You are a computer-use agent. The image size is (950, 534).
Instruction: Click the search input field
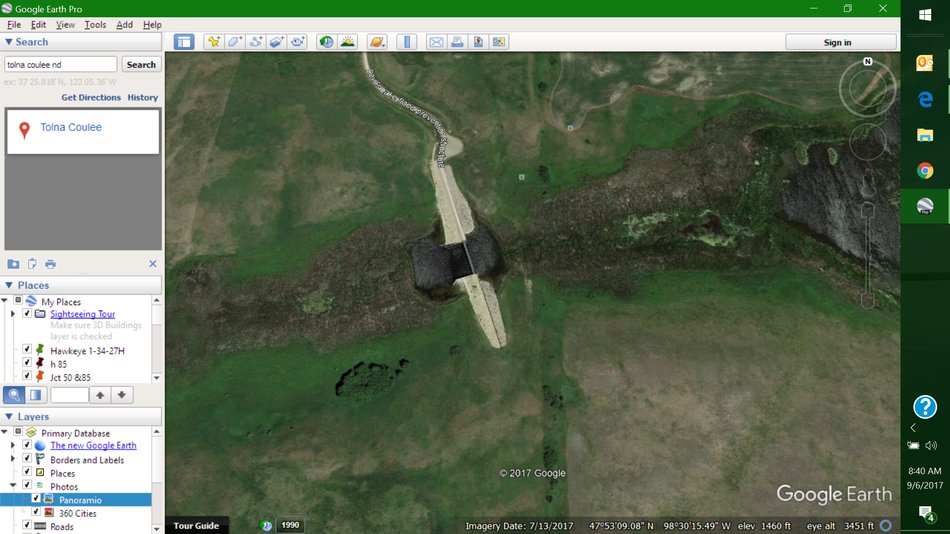point(60,64)
